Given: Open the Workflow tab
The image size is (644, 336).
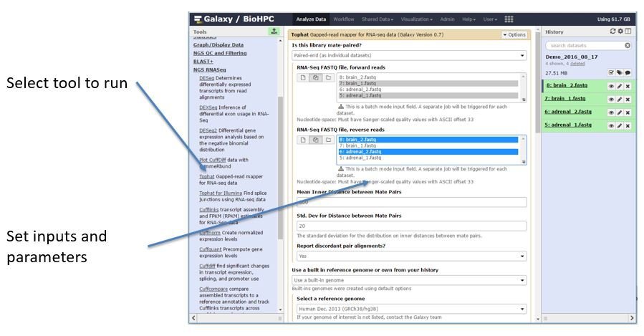Looking at the screenshot, I should (344, 19).
